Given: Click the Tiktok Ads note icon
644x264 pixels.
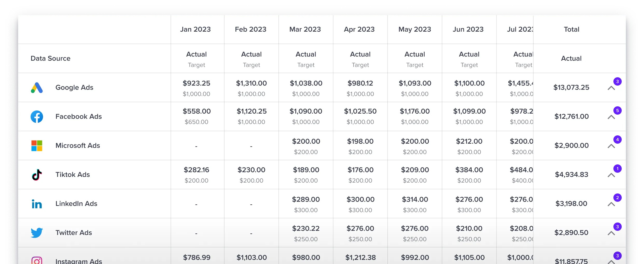Looking at the screenshot, I should 37,175.
